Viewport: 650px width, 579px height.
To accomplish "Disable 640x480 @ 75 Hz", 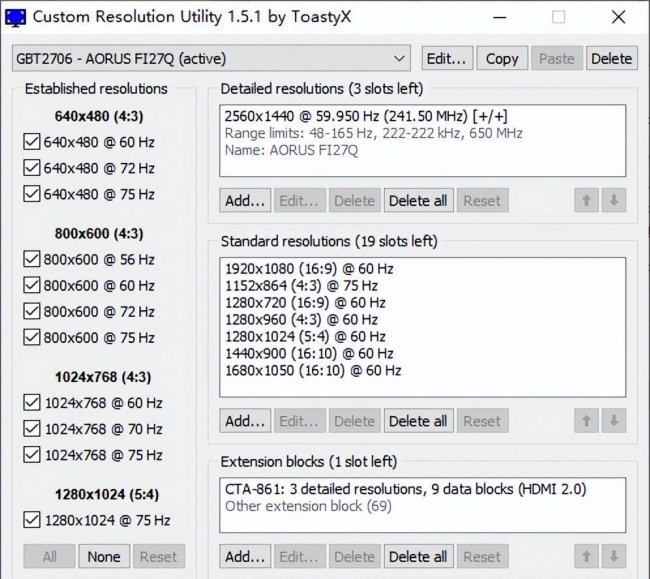I will (x=32, y=194).
